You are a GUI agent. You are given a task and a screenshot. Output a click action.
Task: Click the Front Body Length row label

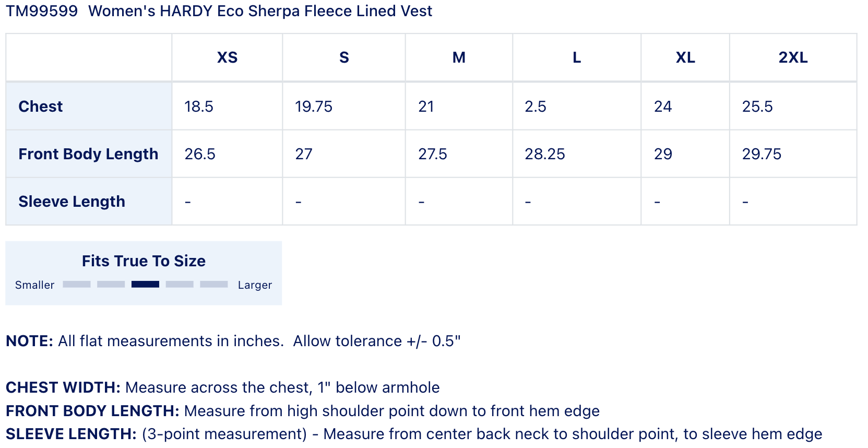[88, 154]
